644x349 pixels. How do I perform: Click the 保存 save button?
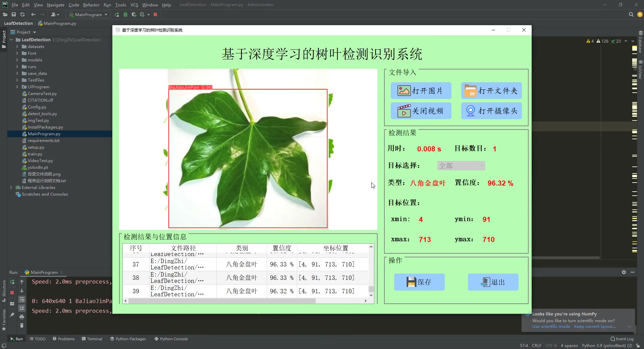(419, 282)
